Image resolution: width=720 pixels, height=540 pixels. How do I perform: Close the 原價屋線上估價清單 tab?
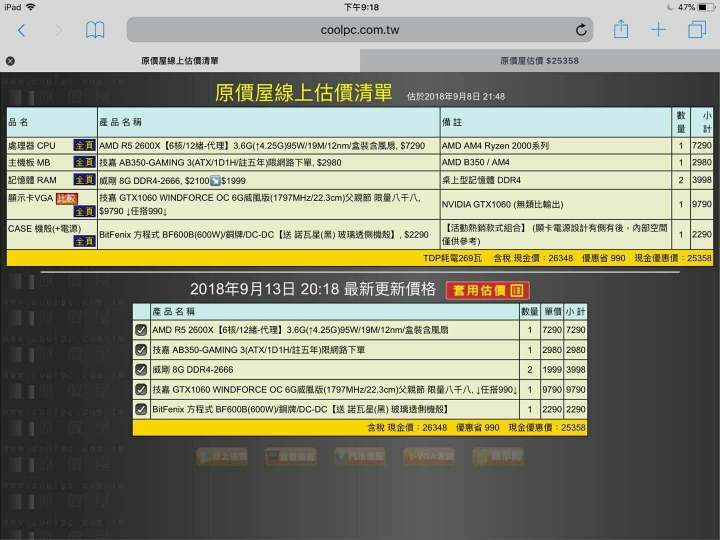tap(10, 61)
